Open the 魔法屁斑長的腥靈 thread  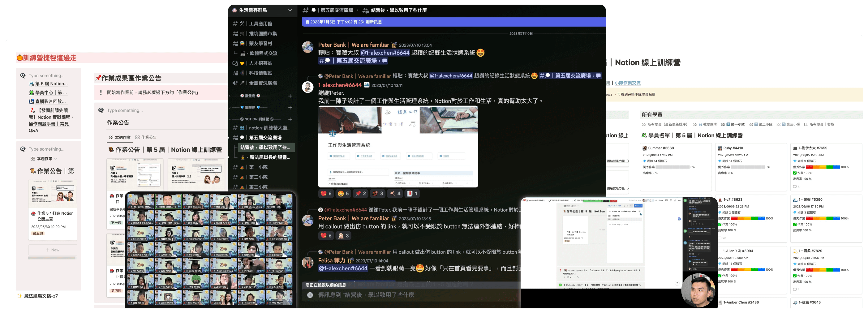click(x=266, y=157)
